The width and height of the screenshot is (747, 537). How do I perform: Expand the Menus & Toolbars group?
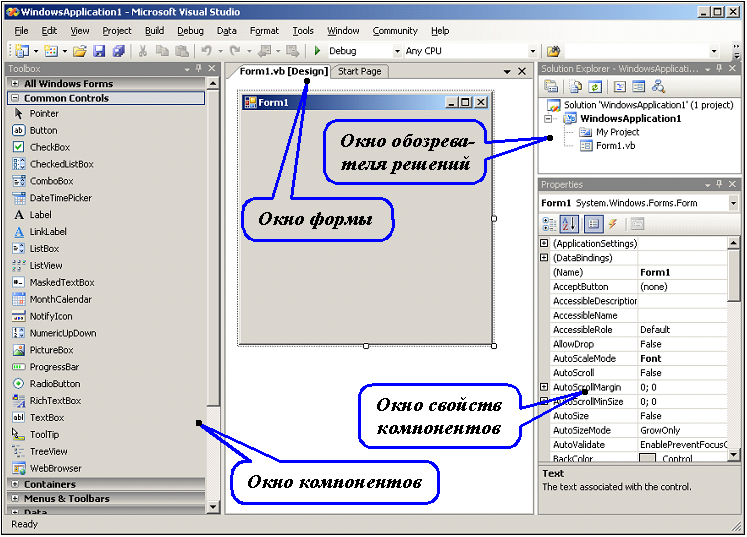pyautogui.click(x=15, y=498)
